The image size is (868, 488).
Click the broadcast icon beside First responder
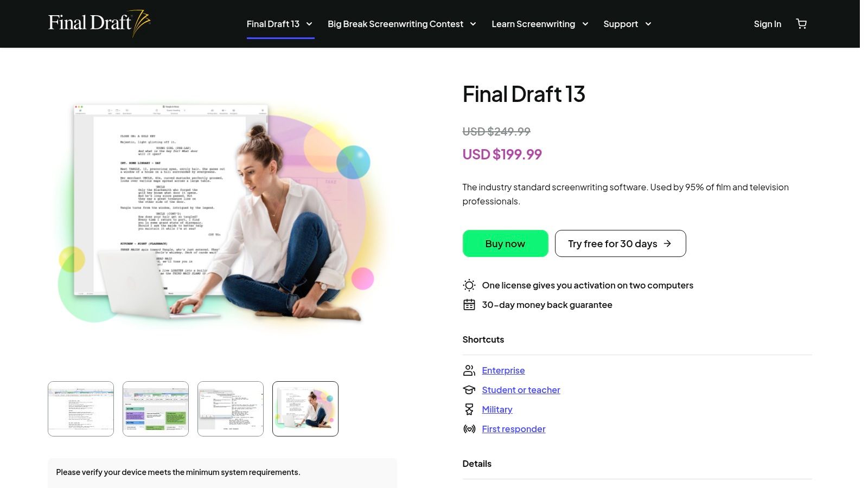tap(469, 429)
